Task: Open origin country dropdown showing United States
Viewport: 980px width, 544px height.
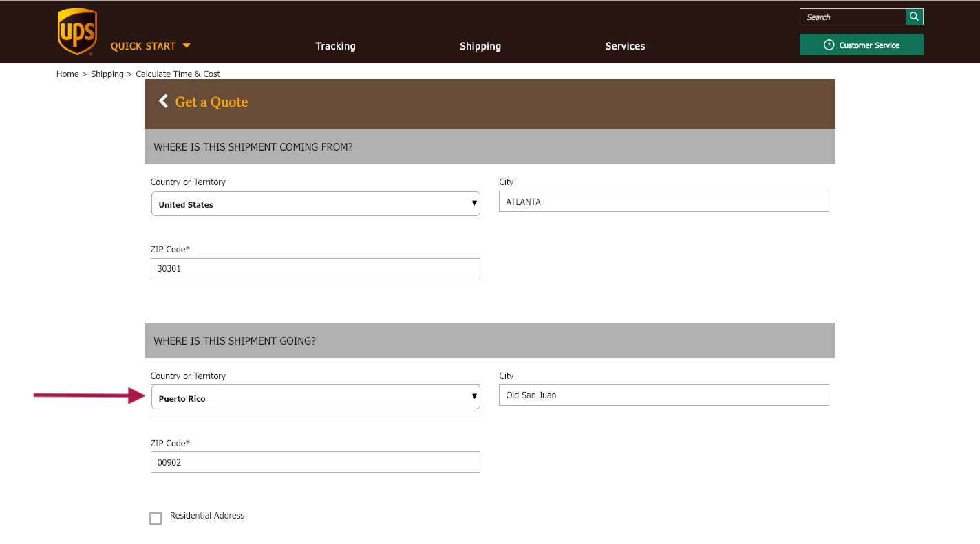Action: pos(315,204)
